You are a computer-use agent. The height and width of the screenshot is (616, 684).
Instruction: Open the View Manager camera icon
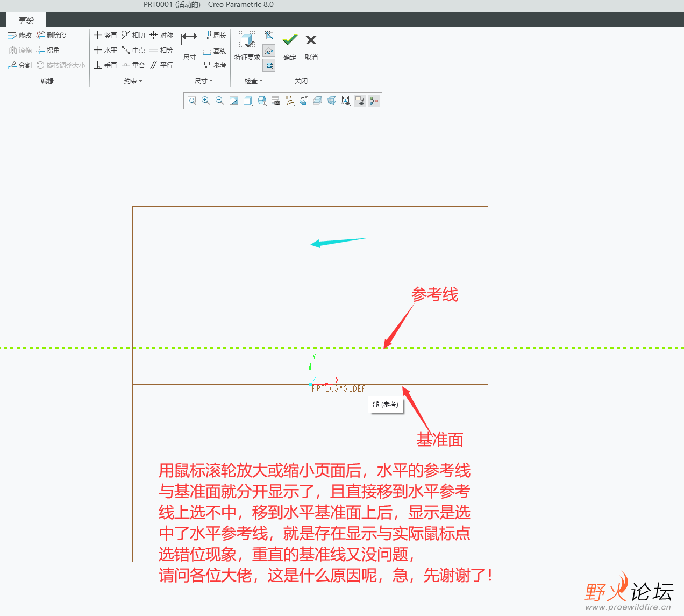[276, 101]
